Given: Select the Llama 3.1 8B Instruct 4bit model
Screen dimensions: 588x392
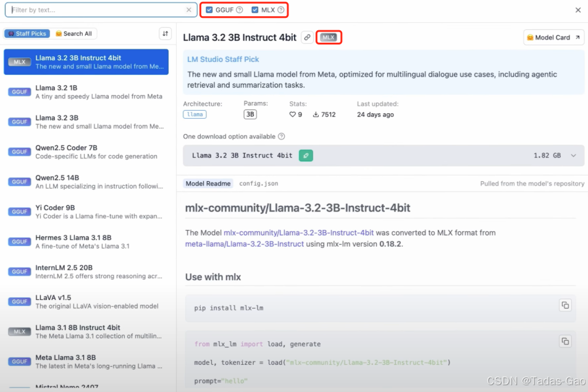Looking at the screenshot, I should pos(86,331).
